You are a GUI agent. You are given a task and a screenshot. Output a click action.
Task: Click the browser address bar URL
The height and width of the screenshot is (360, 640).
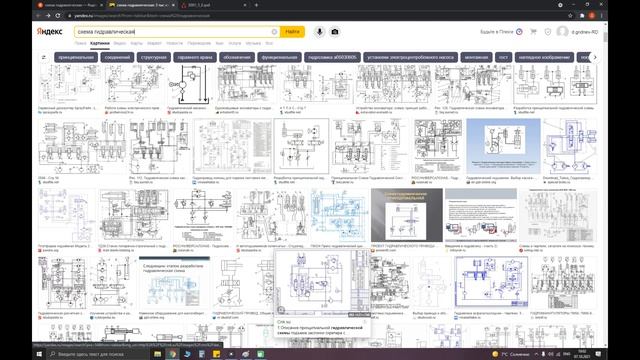(x=142, y=16)
